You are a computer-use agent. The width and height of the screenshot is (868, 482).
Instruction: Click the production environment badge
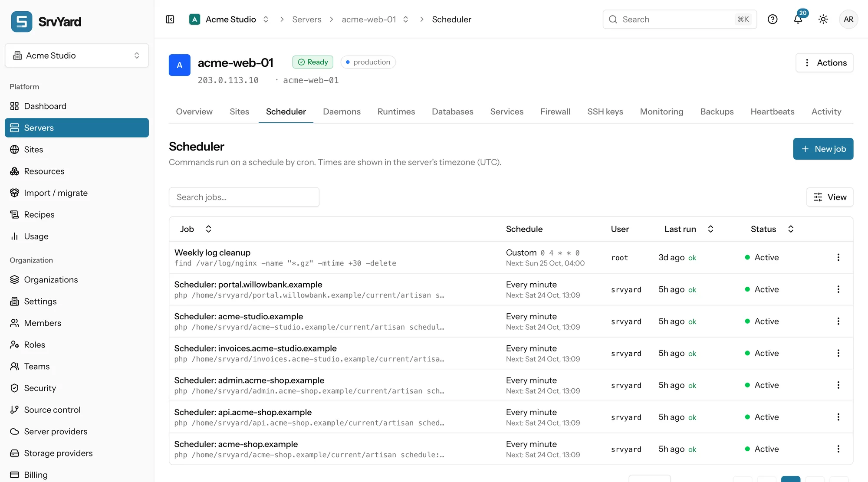click(x=368, y=62)
